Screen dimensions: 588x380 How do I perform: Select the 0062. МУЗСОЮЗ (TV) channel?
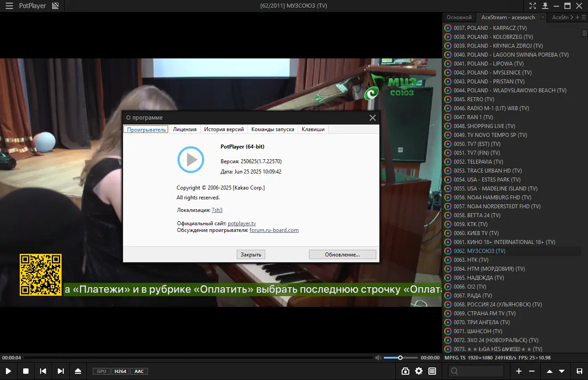point(512,251)
